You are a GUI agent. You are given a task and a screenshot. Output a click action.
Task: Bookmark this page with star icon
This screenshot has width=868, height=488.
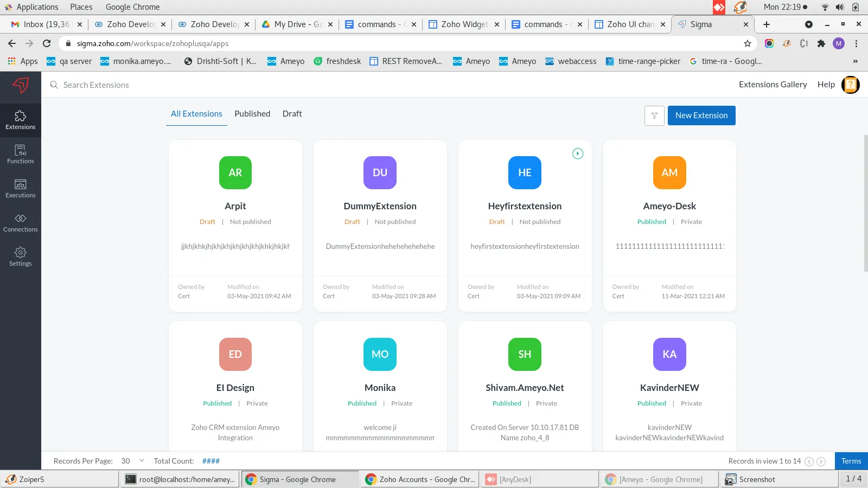748,43
